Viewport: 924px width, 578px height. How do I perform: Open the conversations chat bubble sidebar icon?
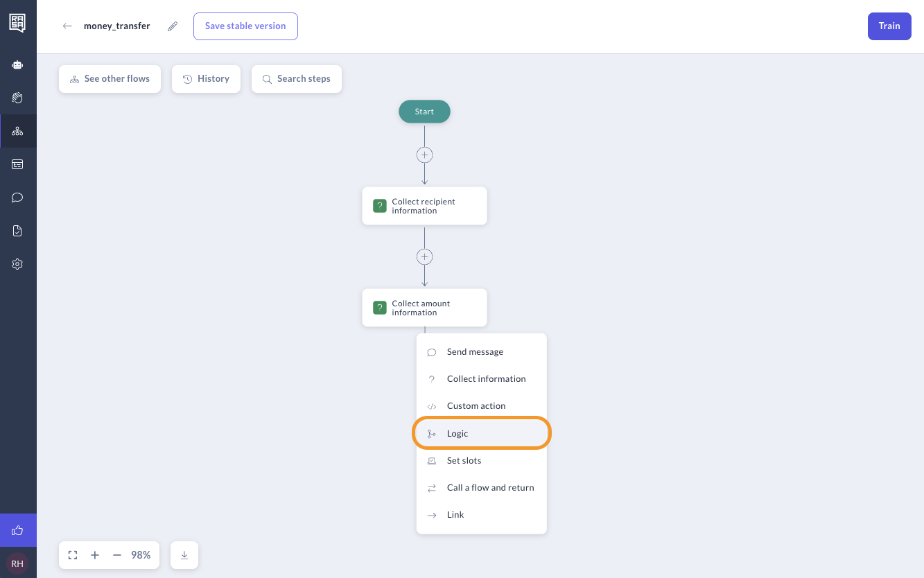(17, 198)
